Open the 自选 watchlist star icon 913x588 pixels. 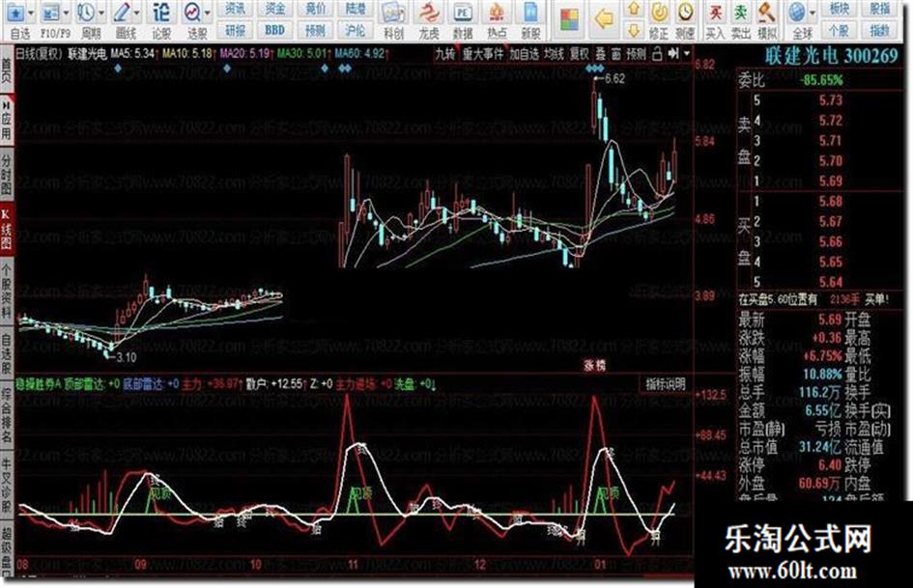14,13
